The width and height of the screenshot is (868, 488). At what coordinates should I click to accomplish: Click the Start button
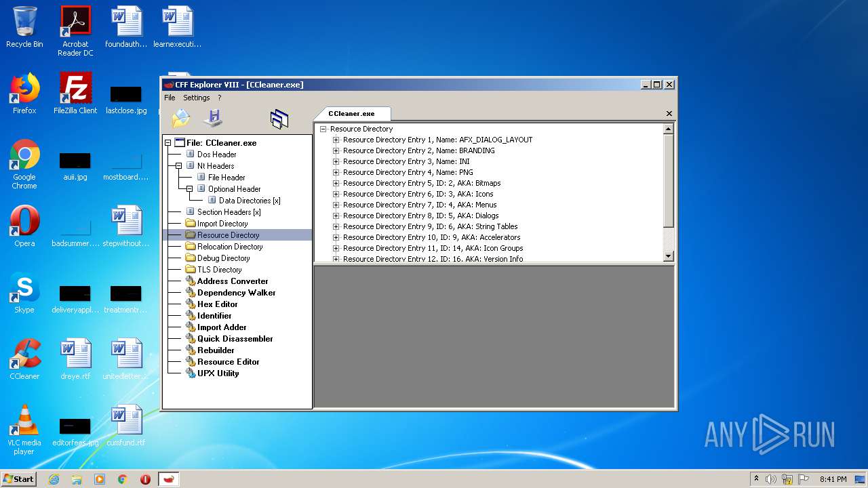coord(18,479)
